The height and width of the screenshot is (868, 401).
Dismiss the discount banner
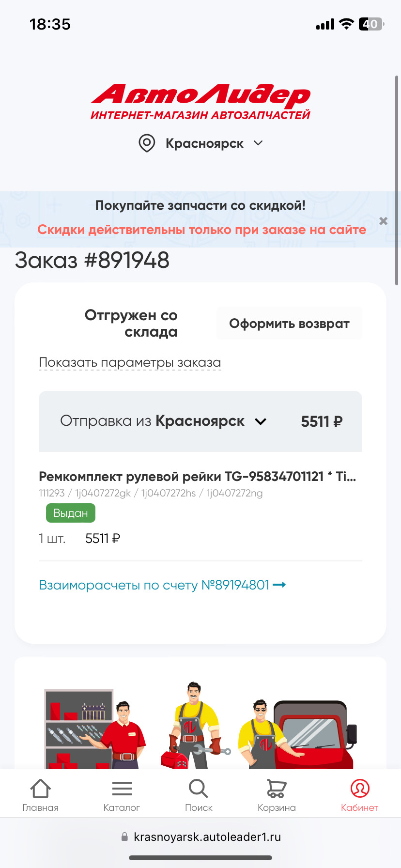[x=383, y=221]
